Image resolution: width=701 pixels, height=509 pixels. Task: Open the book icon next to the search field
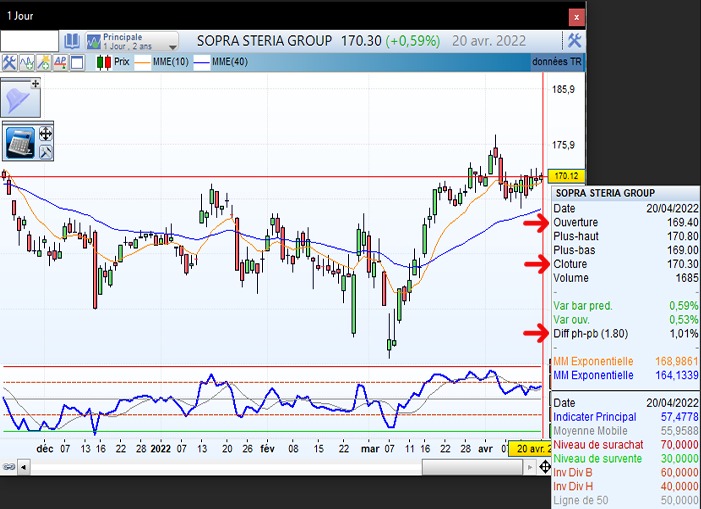pos(72,42)
